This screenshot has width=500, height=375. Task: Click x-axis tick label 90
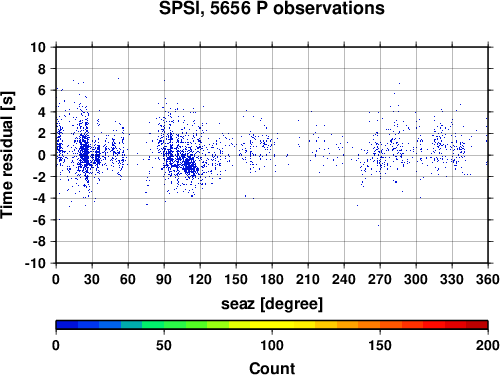164,279
